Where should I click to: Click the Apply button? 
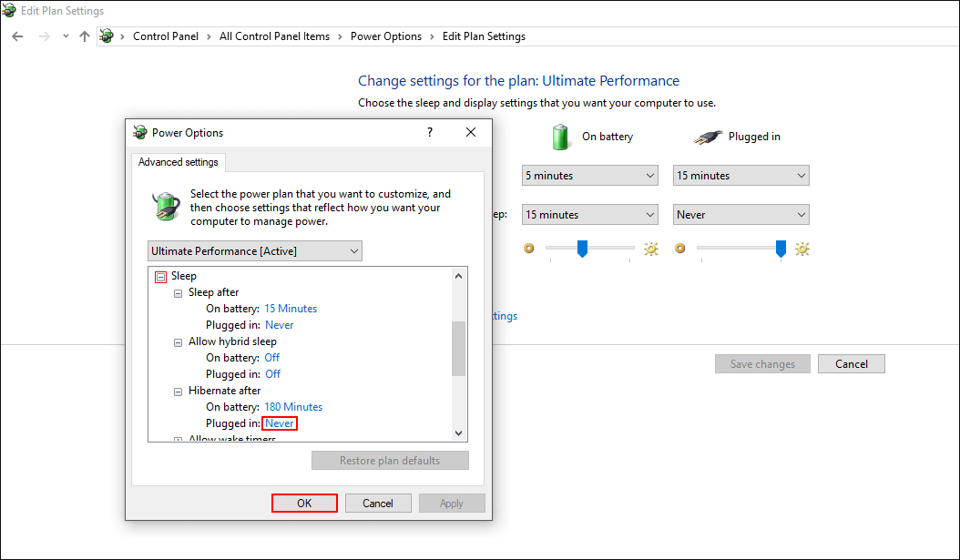[452, 503]
